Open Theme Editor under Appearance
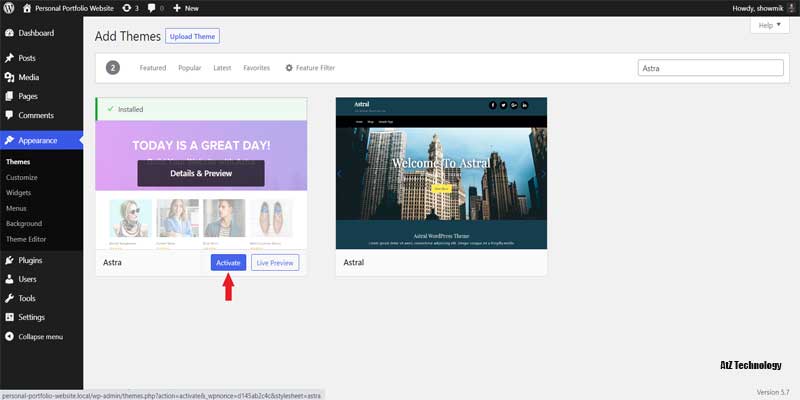 26,239
